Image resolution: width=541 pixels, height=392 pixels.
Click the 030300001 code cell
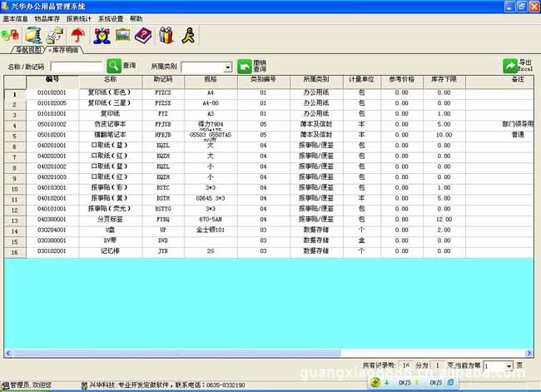[x=52, y=241]
